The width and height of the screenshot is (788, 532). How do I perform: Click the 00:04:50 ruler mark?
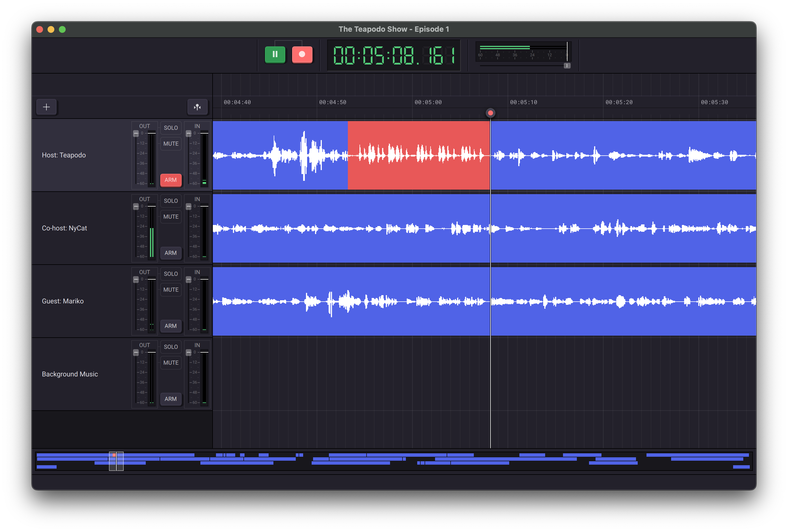point(333,102)
